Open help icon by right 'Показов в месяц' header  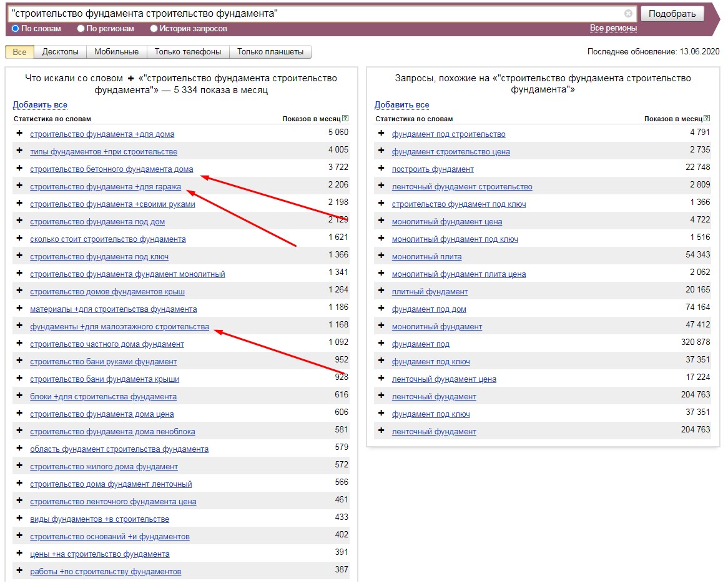(707, 119)
